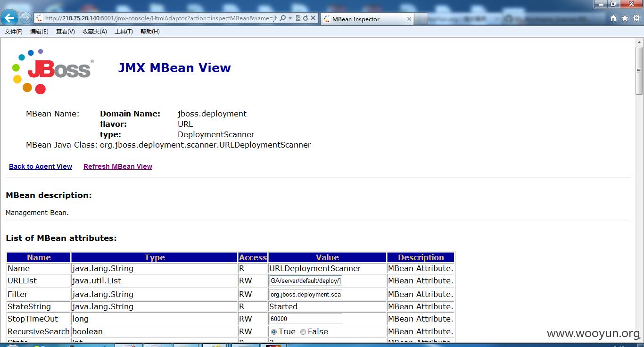The image size is (644, 347).
Task: Go back with the browser Back arrow
Action: click(x=9, y=18)
